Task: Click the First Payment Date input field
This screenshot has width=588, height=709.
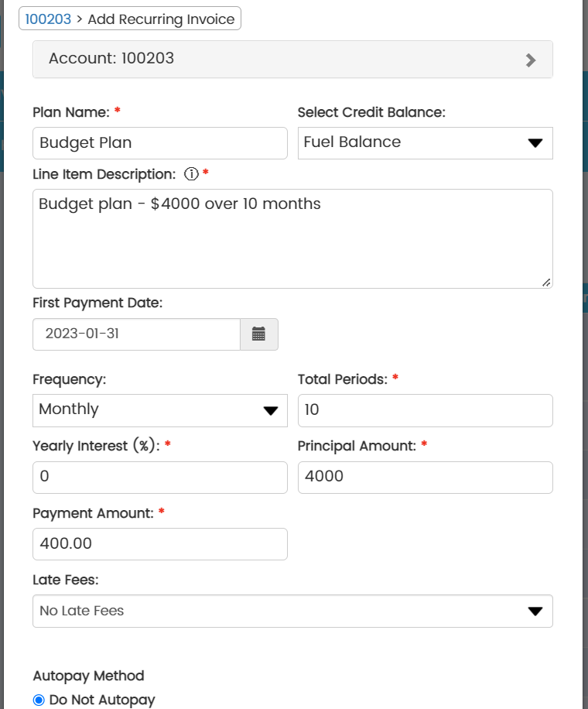Action: [x=136, y=334]
